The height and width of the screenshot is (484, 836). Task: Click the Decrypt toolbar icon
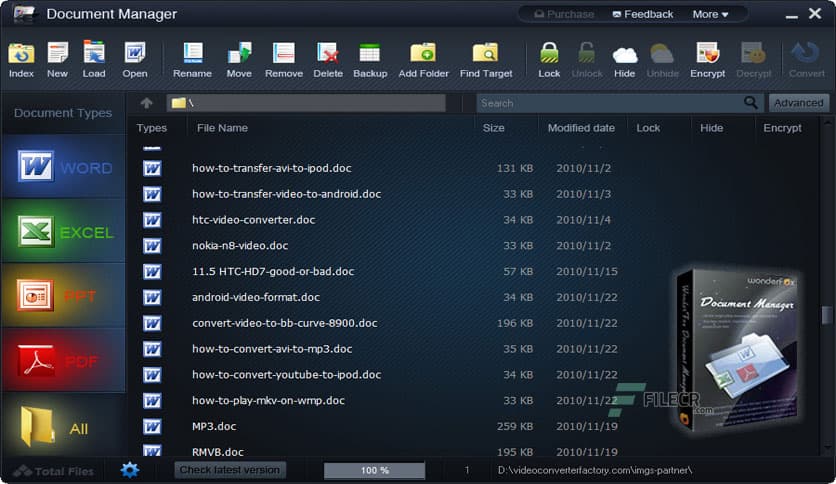click(753, 53)
